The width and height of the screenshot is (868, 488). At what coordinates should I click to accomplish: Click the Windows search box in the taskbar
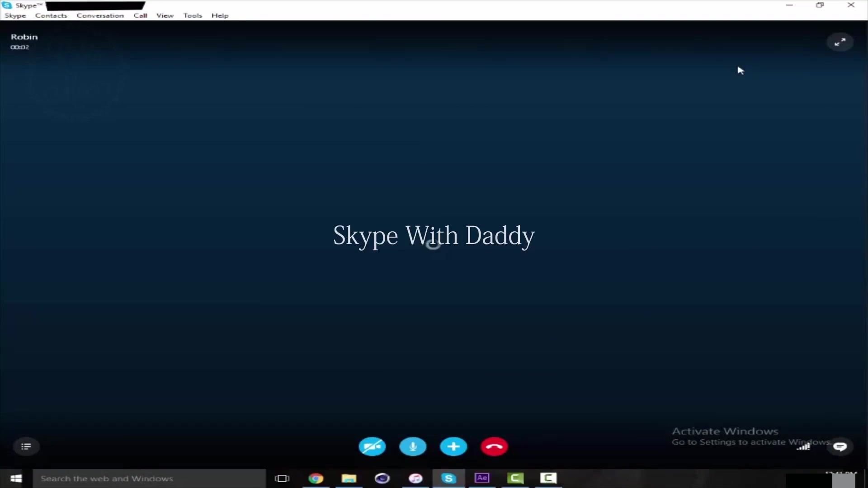[149, 479]
